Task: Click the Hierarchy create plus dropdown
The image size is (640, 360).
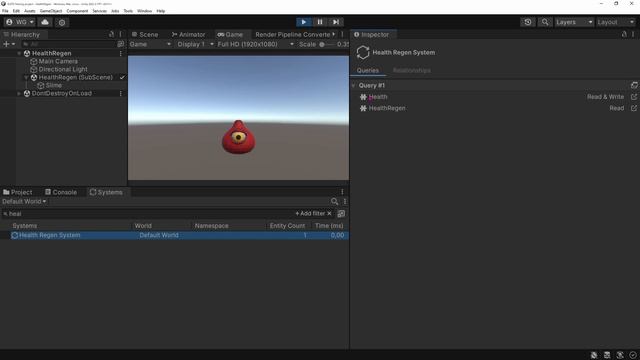Action: coord(9,44)
